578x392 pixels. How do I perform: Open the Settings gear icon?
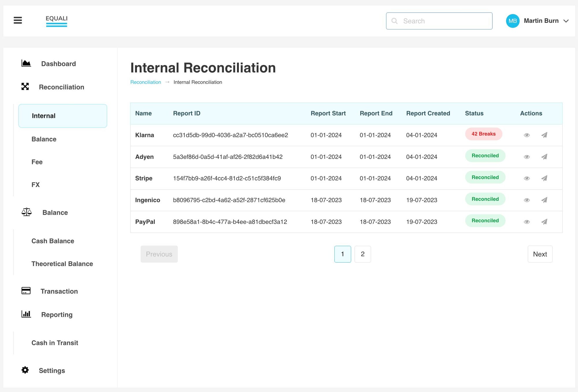25,370
